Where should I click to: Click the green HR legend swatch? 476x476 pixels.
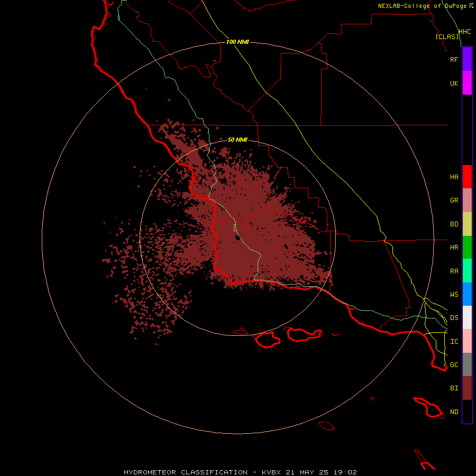coord(467,248)
